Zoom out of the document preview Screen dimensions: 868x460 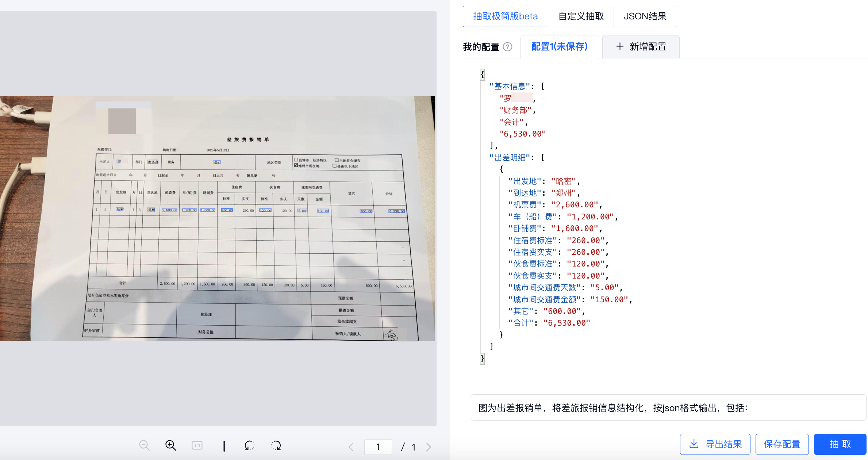pyautogui.click(x=144, y=445)
